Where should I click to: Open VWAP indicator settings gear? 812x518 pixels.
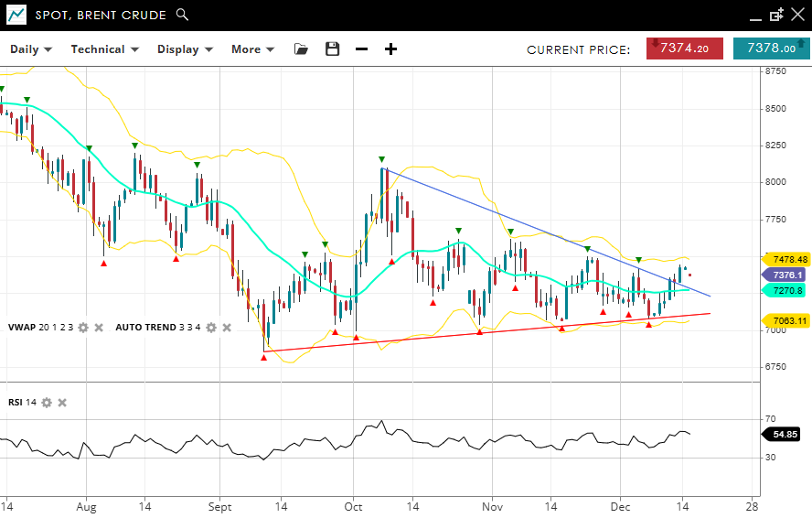click(83, 327)
